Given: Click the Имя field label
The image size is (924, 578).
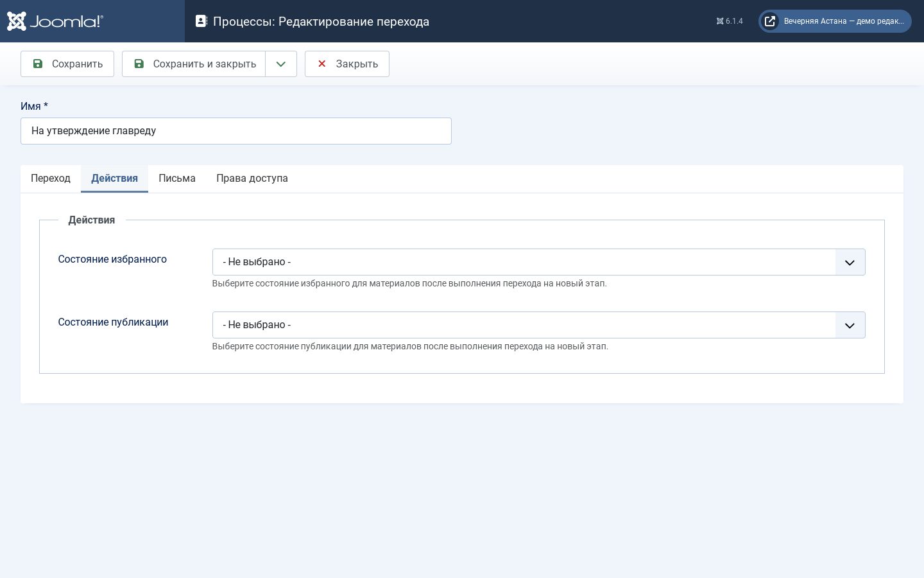Looking at the screenshot, I should (34, 107).
